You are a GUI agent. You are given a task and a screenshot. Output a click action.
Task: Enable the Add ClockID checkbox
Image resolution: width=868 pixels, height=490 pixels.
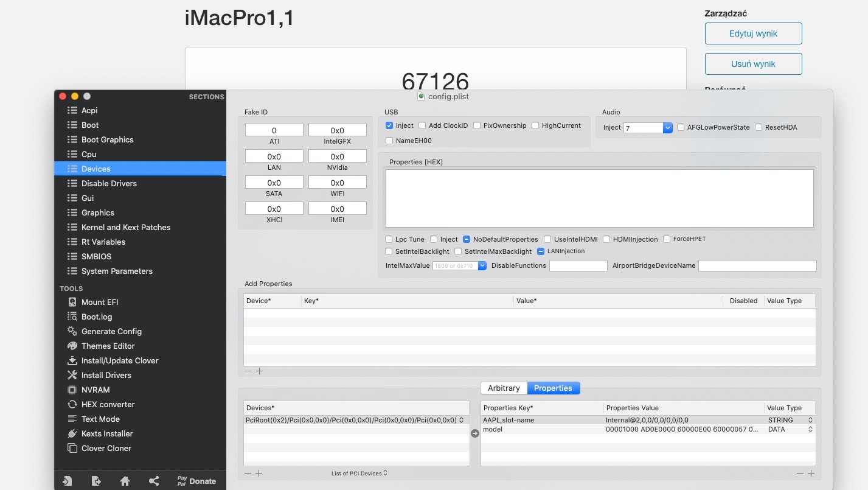(x=422, y=125)
